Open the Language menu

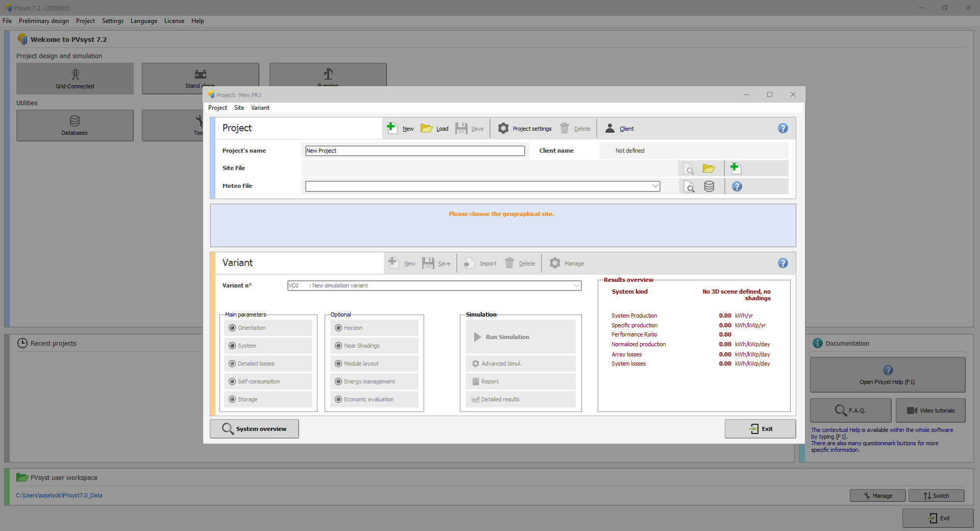[x=144, y=21]
